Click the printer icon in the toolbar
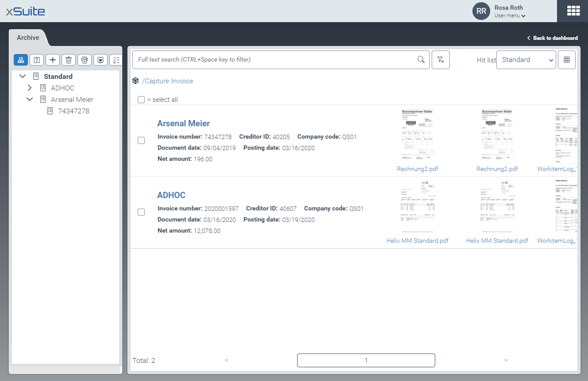The height and width of the screenshot is (381, 588). point(85,60)
